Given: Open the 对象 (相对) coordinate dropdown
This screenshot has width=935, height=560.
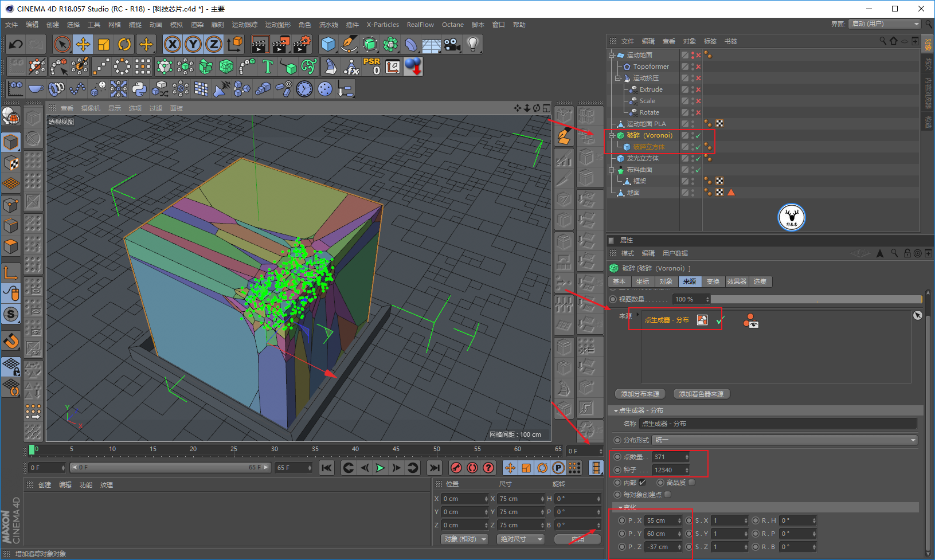Looking at the screenshot, I should tap(464, 539).
